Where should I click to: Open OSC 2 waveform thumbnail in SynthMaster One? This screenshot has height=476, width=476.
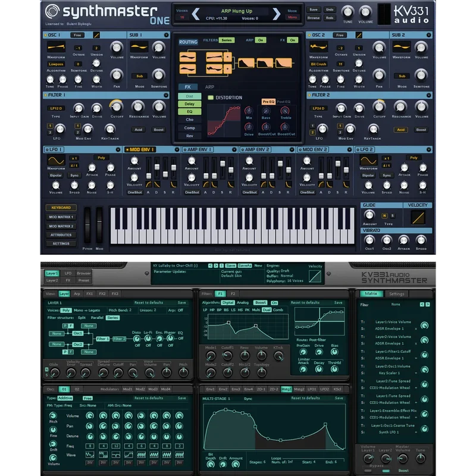pyautogui.click(x=318, y=47)
